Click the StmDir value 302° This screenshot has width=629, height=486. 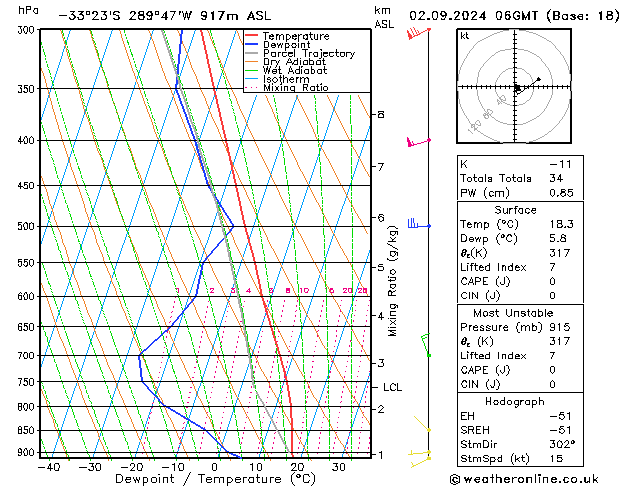[x=562, y=445]
